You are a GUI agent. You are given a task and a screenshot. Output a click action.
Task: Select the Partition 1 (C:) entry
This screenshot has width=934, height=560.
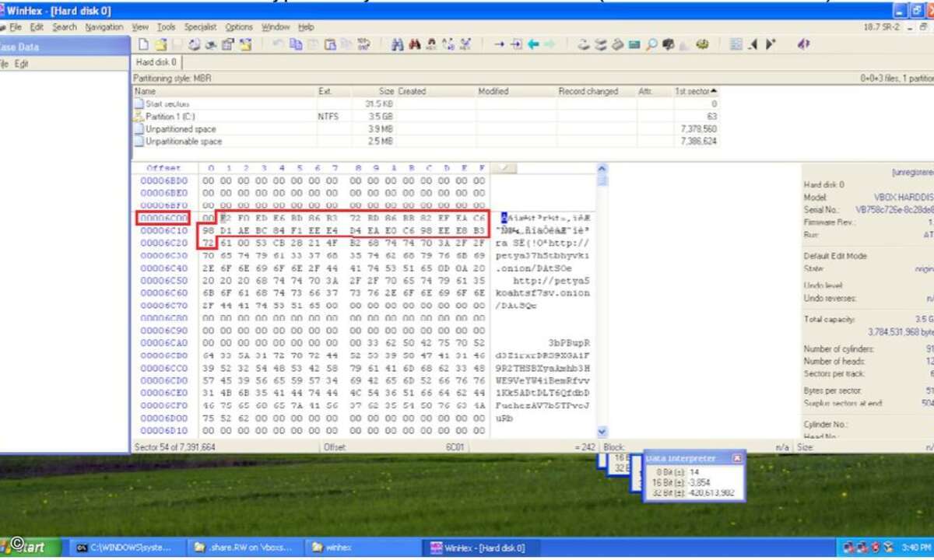coord(426,116)
